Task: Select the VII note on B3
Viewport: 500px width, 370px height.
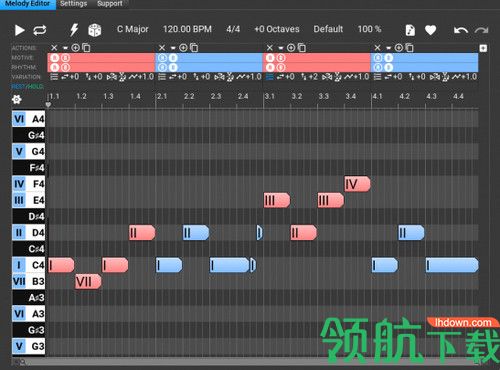Action: pos(88,282)
